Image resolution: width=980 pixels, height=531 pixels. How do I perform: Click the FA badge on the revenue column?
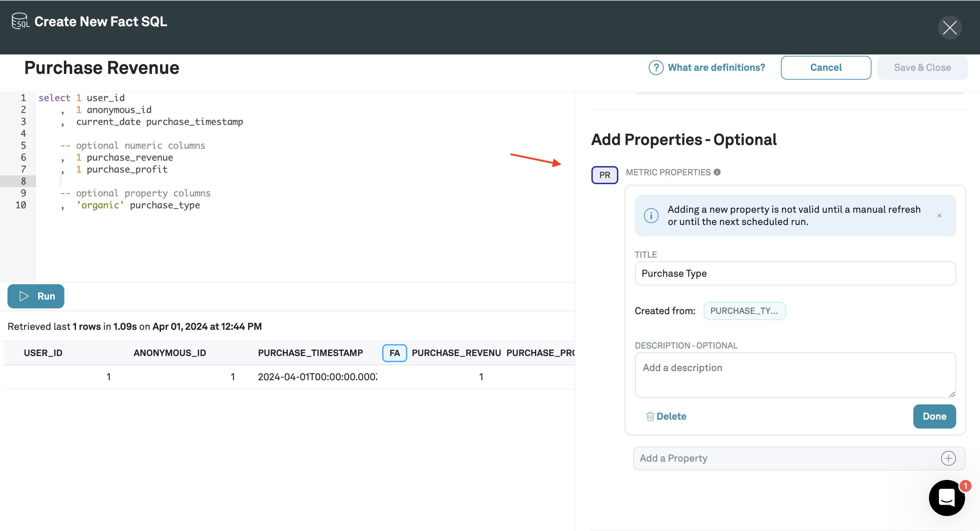click(394, 353)
